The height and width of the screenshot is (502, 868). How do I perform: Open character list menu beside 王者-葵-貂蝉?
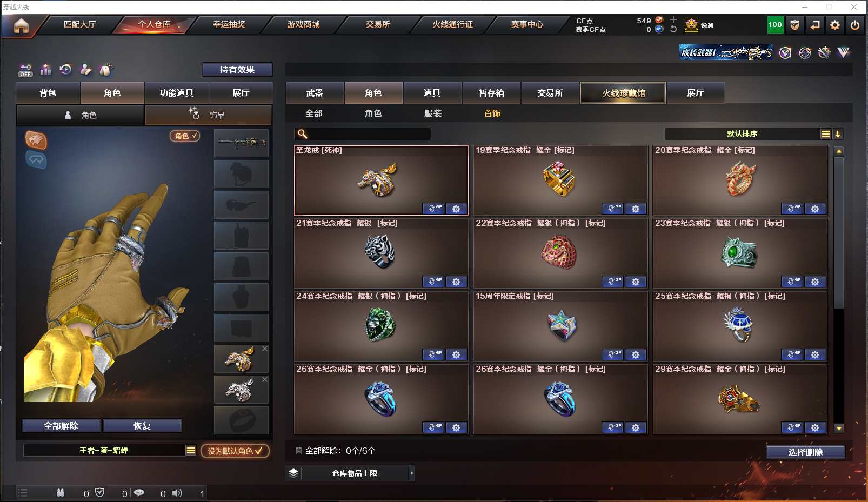(x=191, y=450)
